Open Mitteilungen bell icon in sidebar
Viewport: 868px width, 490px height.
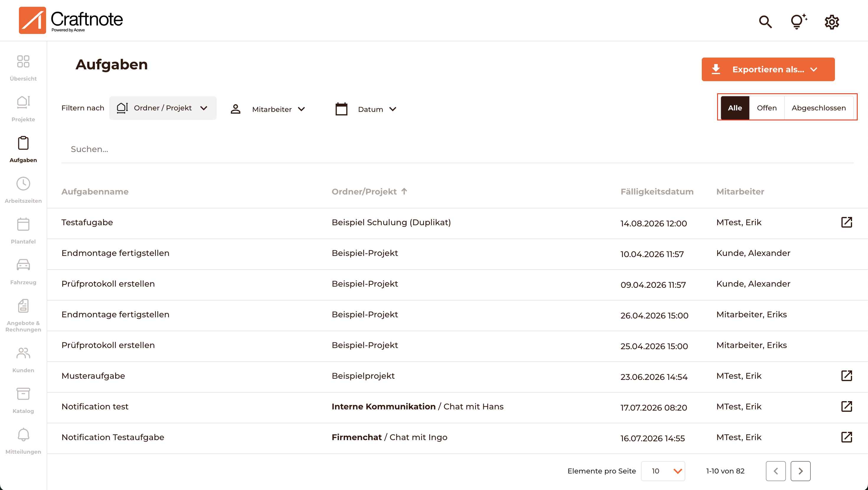coord(23,435)
